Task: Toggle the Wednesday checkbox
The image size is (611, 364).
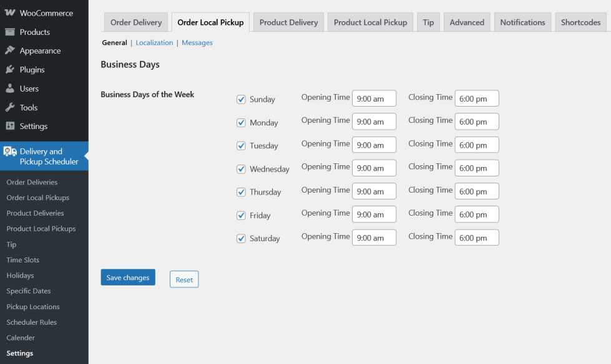Action: [241, 169]
